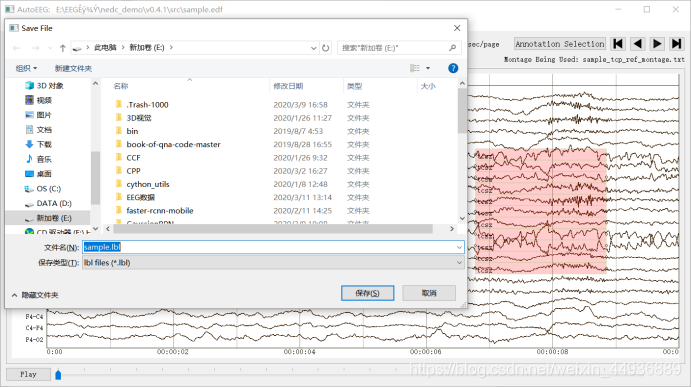Image resolution: width=691 pixels, height=388 pixels.
Task: Click the search magnifier icon
Action: [453, 48]
